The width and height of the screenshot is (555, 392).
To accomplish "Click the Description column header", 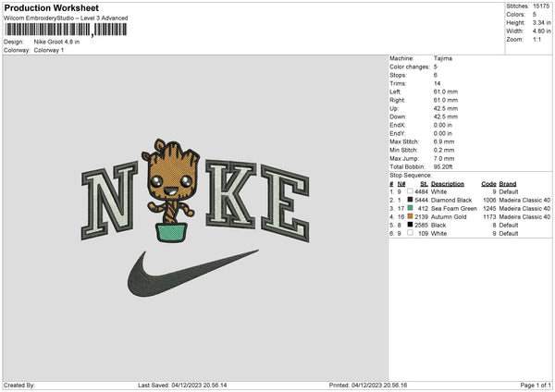I will pos(448,184).
